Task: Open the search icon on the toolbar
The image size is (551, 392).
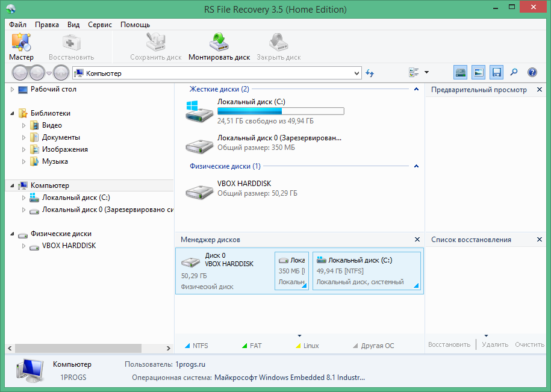Action: [514, 72]
